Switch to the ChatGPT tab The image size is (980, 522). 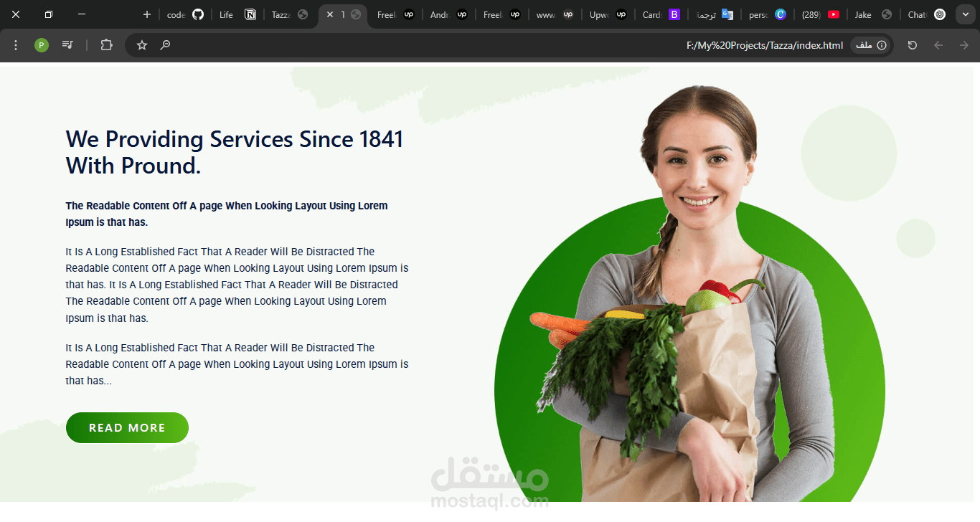pos(927,14)
